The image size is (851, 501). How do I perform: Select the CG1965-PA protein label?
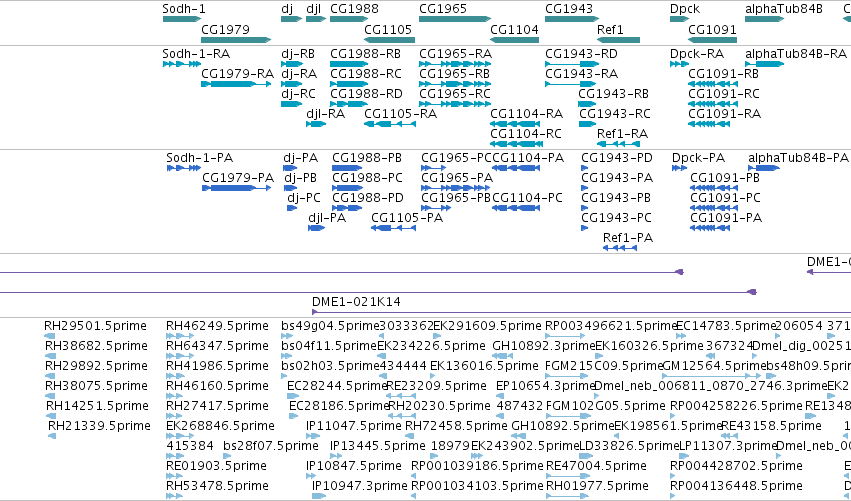(457, 178)
